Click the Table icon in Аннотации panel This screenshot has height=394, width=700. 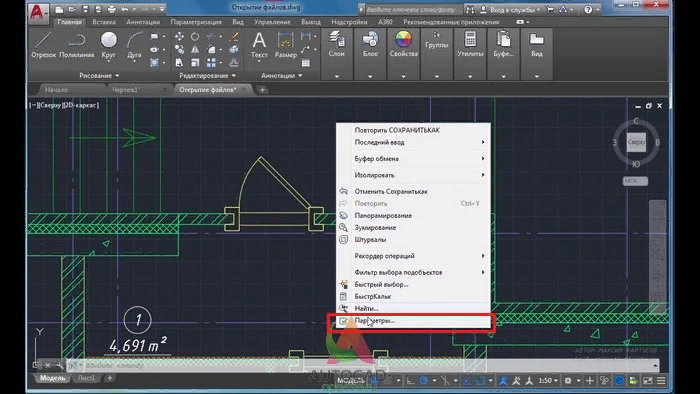coord(306,63)
